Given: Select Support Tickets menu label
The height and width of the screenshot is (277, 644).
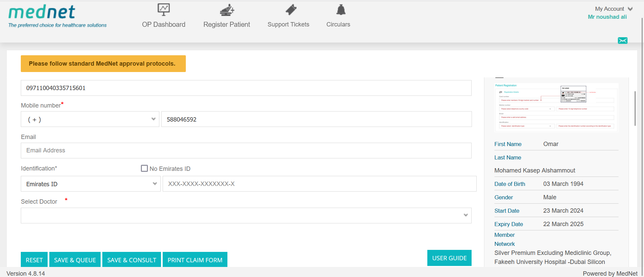Looking at the screenshot, I should point(288,24).
